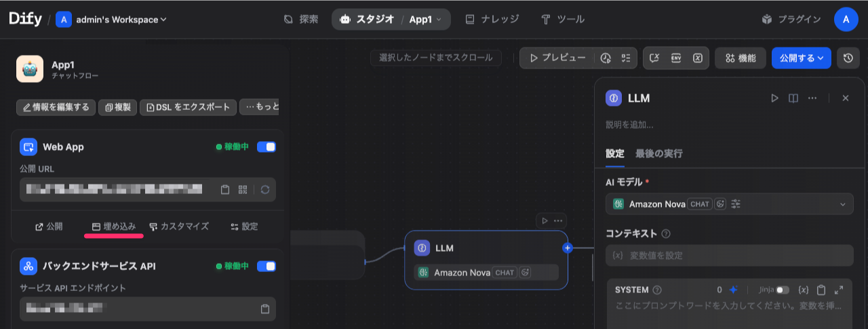
Task: Regenerate the public URL with refresh icon
Action: click(264, 190)
